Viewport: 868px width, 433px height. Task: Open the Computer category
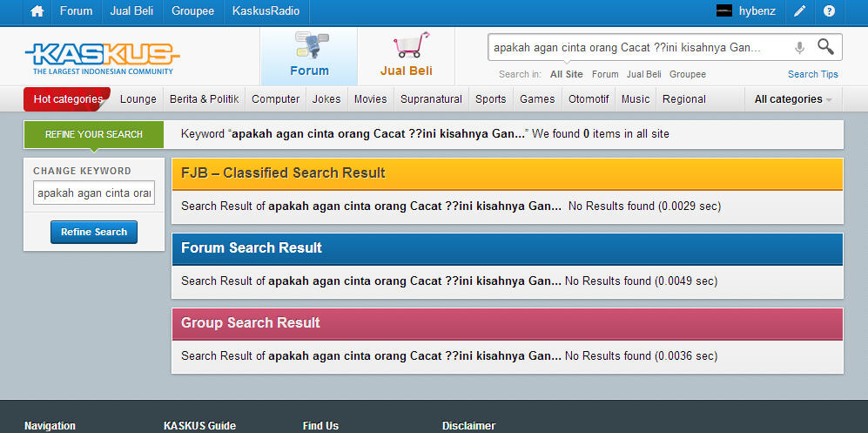coord(276,99)
